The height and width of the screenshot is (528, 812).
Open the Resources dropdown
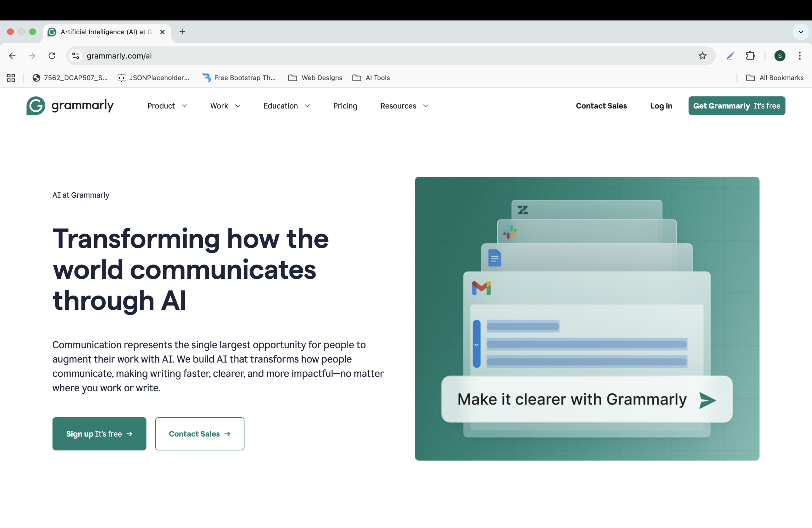tap(404, 106)
